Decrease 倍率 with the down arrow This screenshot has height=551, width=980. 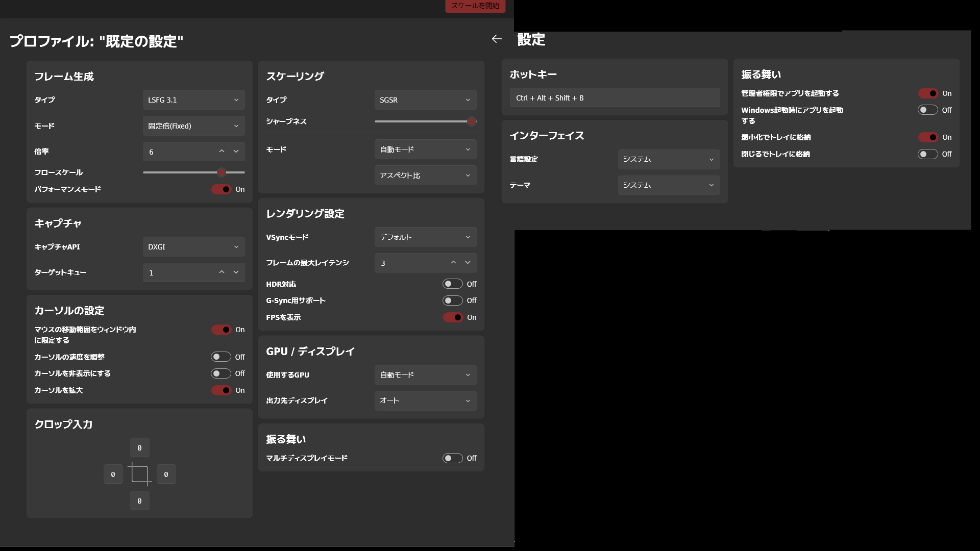click(x=236, y=152)
